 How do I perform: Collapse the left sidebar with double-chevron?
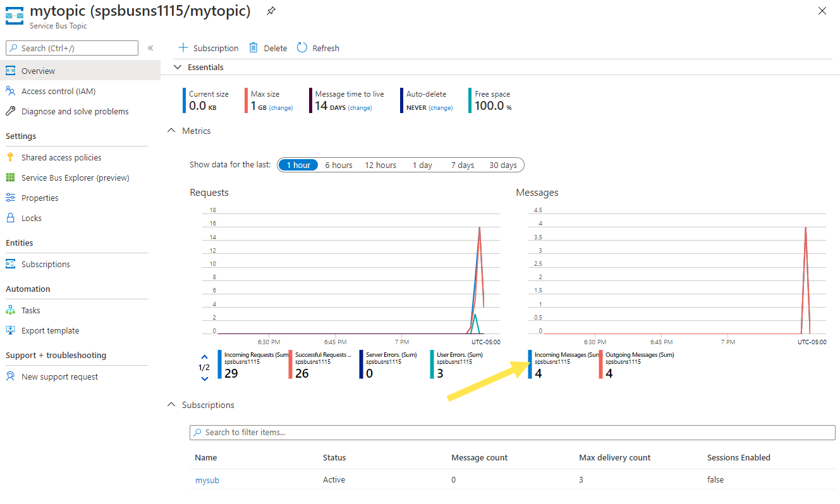(150, 48)
